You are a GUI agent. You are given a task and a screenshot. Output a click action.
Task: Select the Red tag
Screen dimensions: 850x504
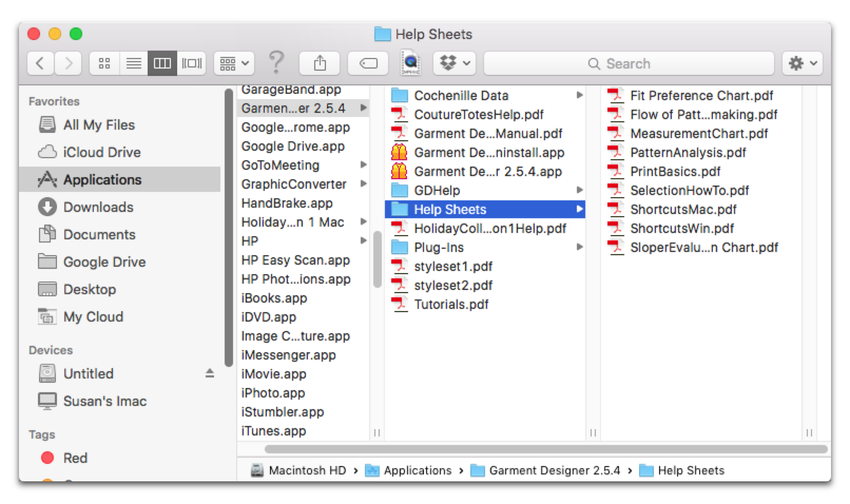tap(120, 458)
